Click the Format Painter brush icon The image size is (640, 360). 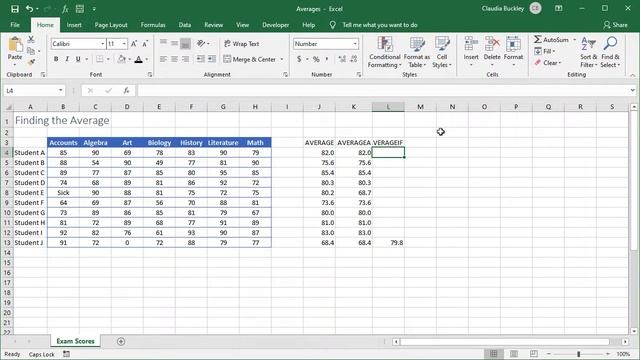point(31,62)
